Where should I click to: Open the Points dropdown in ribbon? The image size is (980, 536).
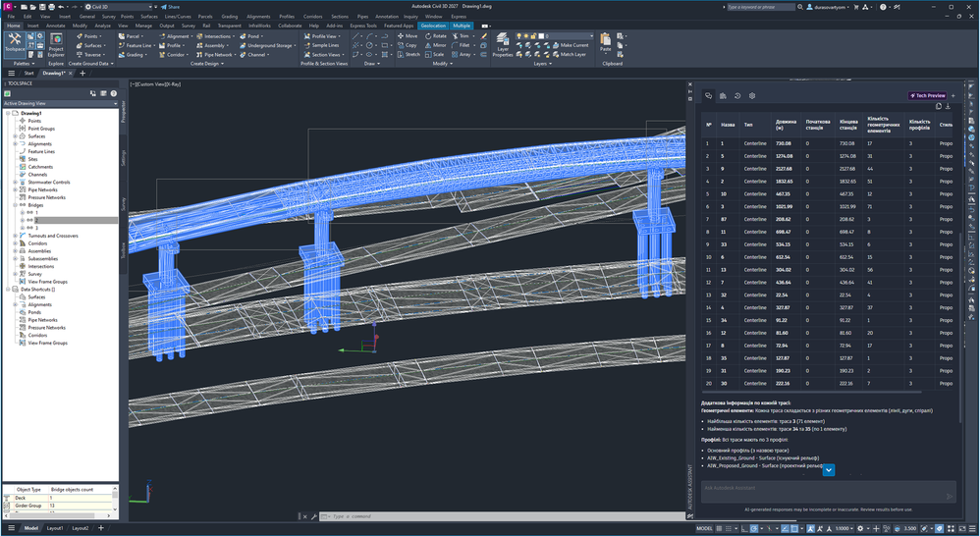click(x=90, y=36)
